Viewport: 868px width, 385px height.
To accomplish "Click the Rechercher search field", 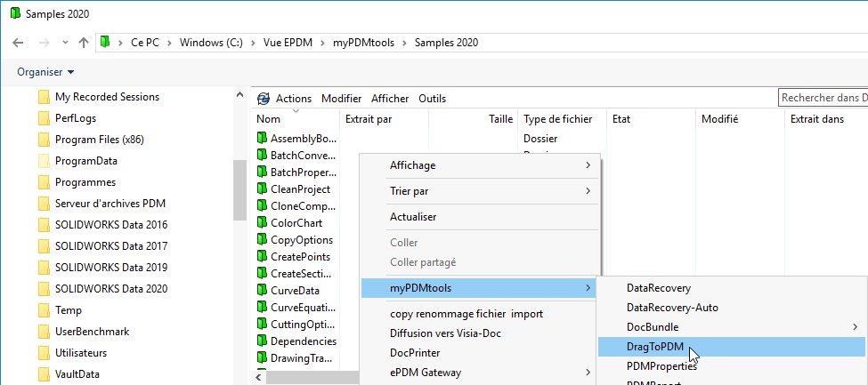I will point(823,98).
